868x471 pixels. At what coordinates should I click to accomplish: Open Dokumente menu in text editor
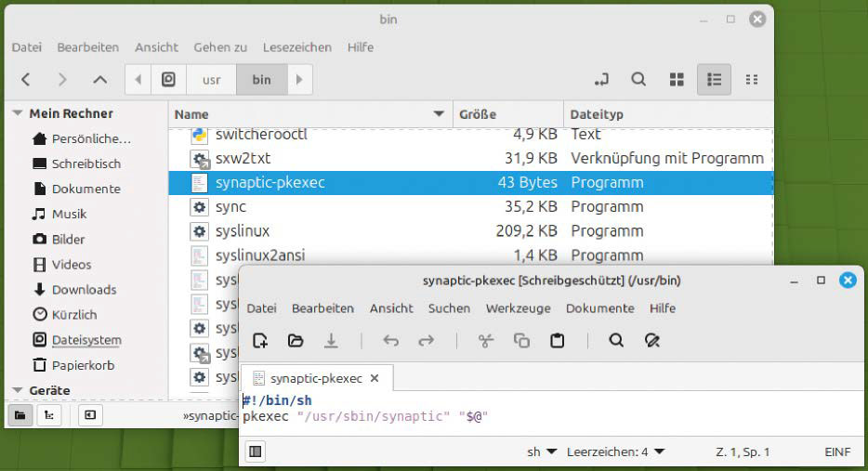click(600, 308)
